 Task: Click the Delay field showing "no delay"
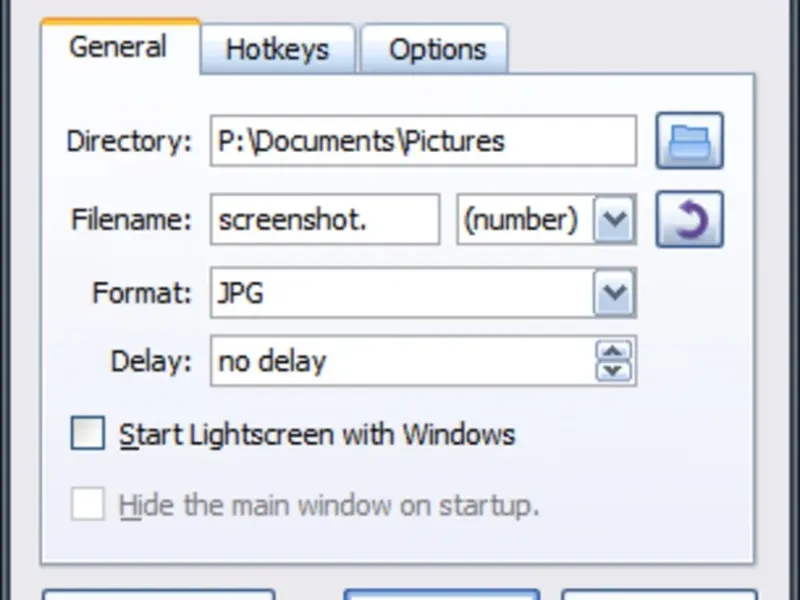(x=400, y=360)
